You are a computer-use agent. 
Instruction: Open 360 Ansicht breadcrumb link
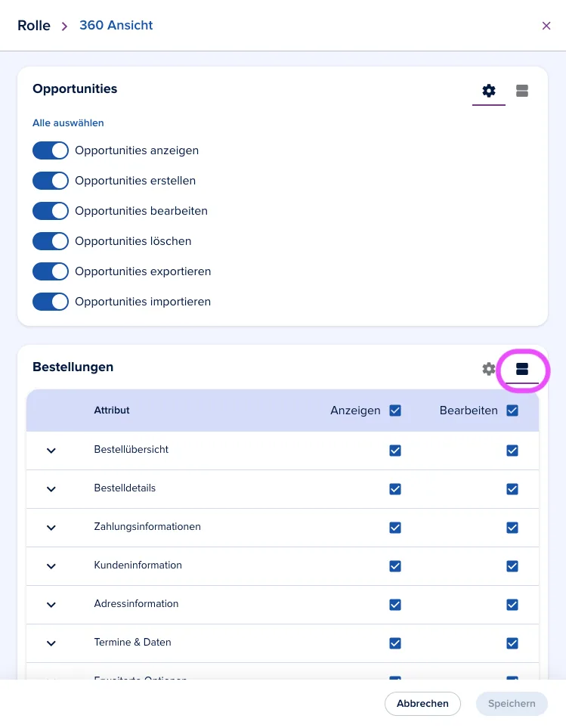pos(116,25)
